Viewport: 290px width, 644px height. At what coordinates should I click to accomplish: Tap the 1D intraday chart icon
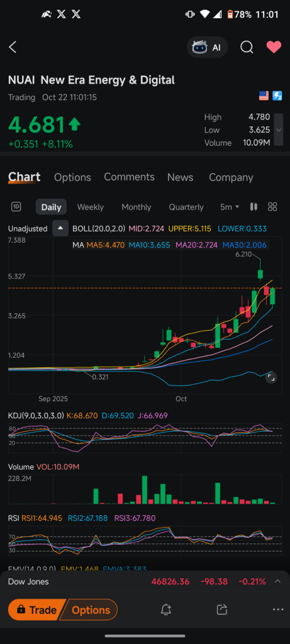click(16, 206)
